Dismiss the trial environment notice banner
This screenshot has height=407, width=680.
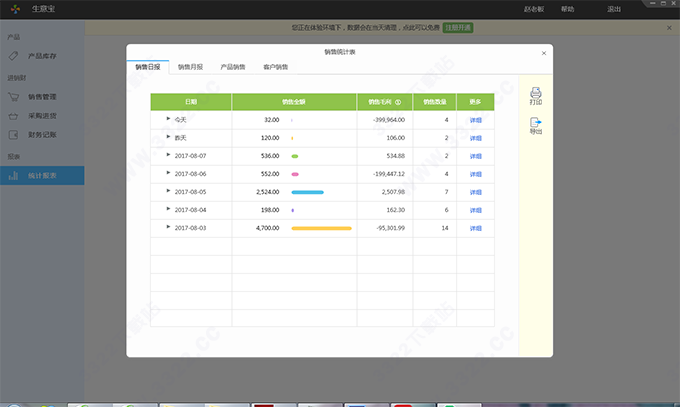pyautogui.click(x=669, y=28)
